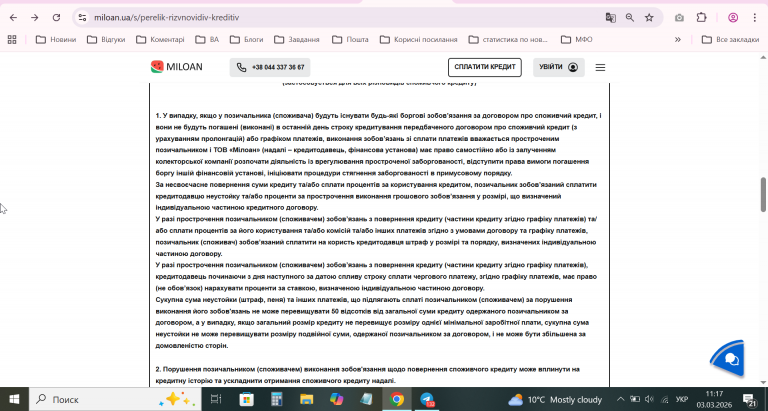
Task: Open the МФО bookmark folder
Action: [x=576, y=40]
